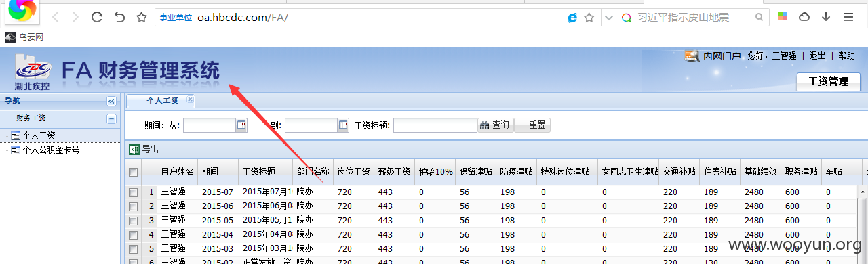Open the address bar dropdown arrow
The width and height of the screenshot is (868, 264).
608,17
